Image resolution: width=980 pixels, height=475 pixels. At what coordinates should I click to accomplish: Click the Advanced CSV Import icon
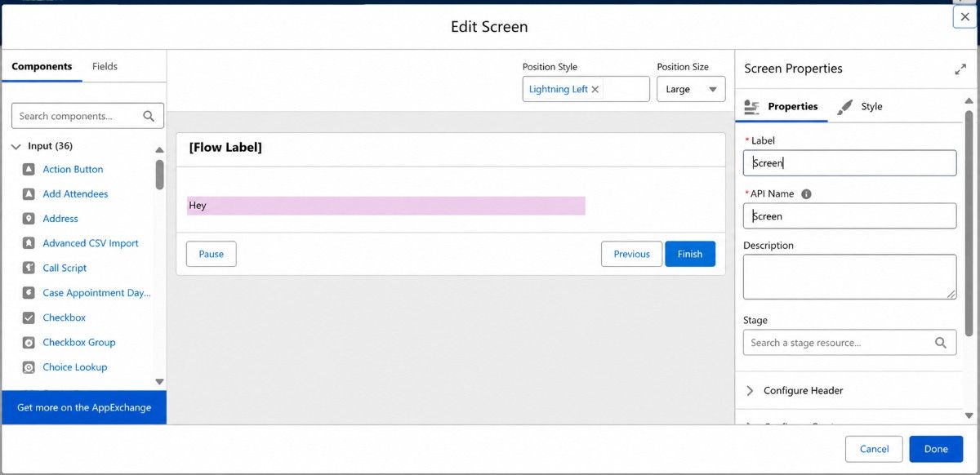29,243
